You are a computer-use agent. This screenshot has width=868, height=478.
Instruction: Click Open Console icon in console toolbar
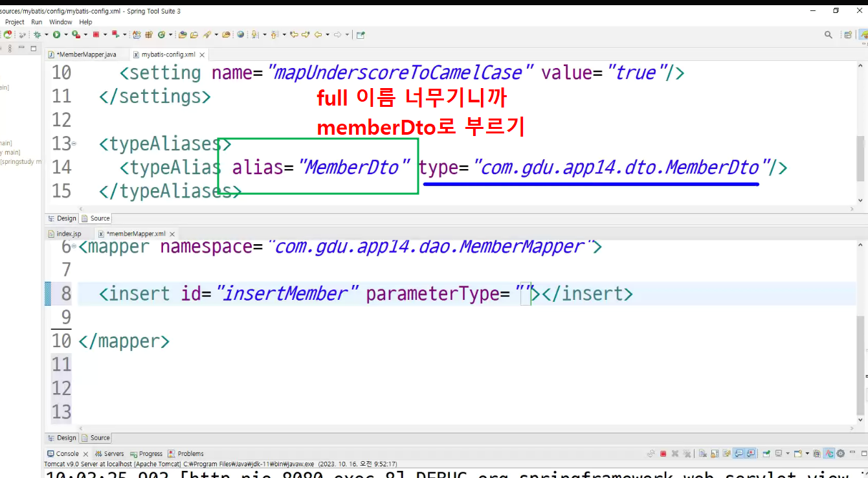798,453
